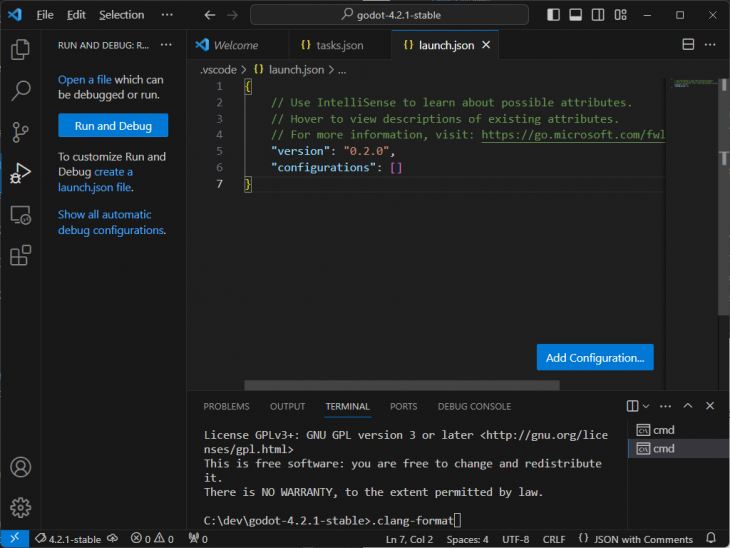The width and height of the screenshot is (730, 548).
Task: Open the Remote Explorer icon
Action: pyautogui.click(x=20, y=215)
